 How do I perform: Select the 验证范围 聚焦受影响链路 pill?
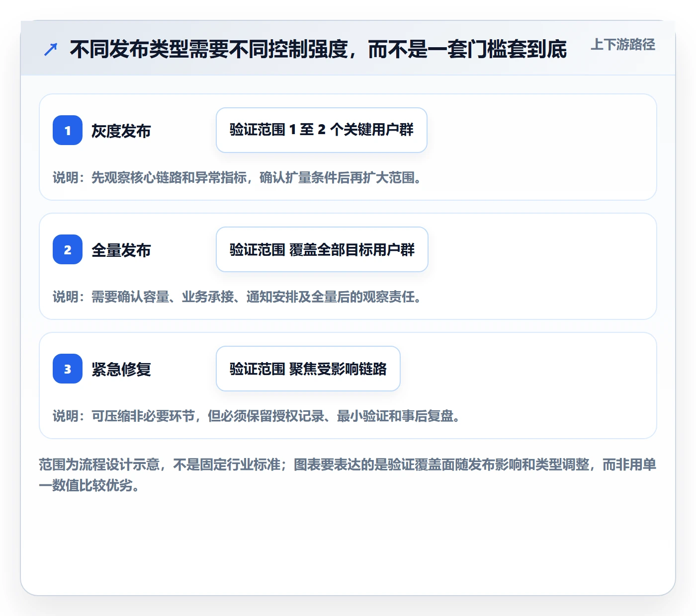308,369
